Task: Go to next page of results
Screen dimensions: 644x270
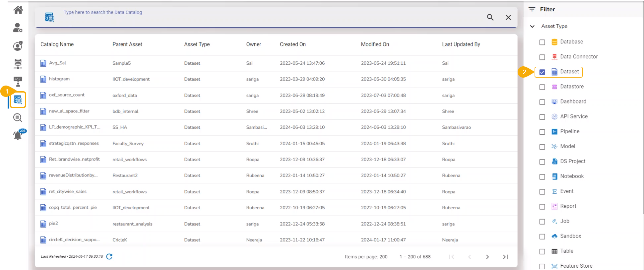Action: coord(487,257)
